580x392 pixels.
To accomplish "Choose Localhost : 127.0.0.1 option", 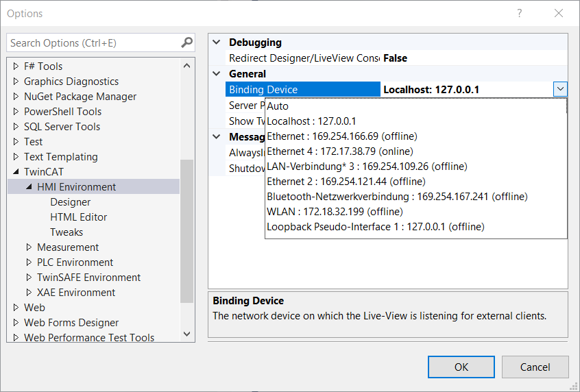I will (x=416, y=121).
